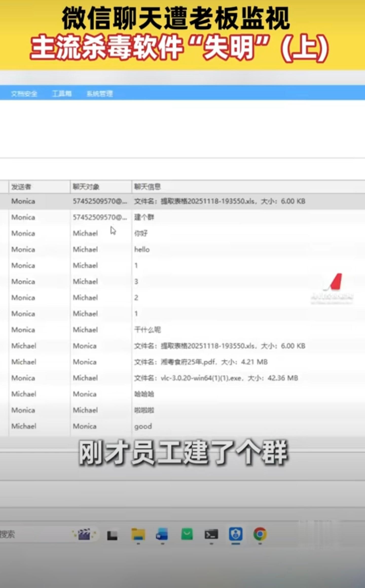Sort by the 发送者 column header
Screen dimensions: 365x588
40,187
